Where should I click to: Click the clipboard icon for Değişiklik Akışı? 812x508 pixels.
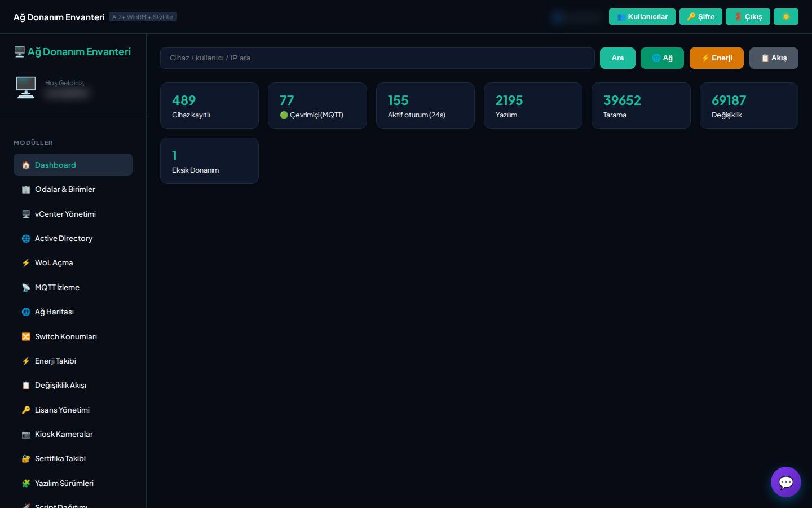click(x=26, y=386)
